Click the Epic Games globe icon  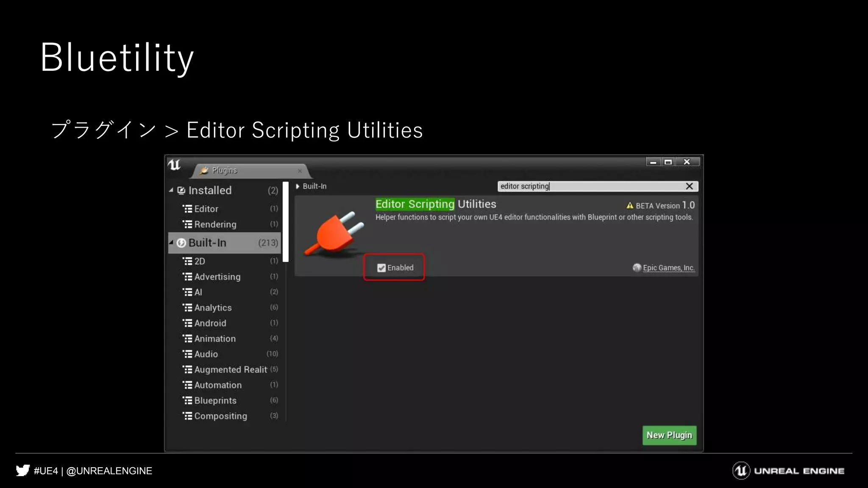point(637,268)
